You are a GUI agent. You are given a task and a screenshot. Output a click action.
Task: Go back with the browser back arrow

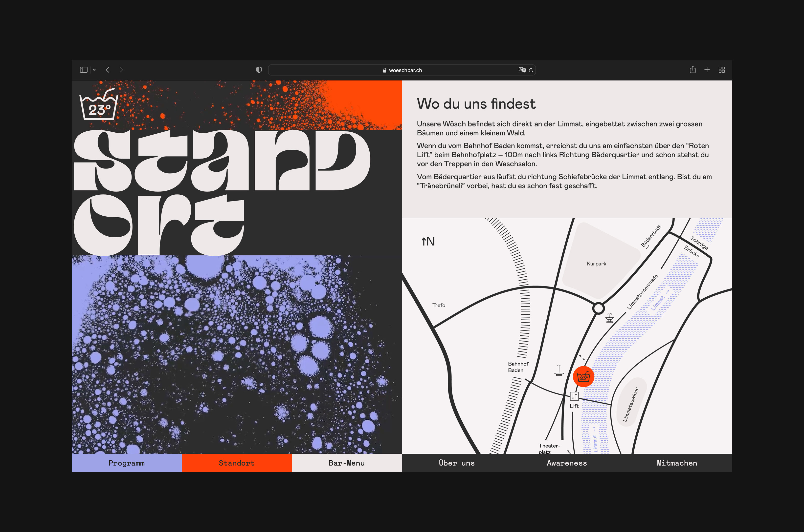point(107,70)
